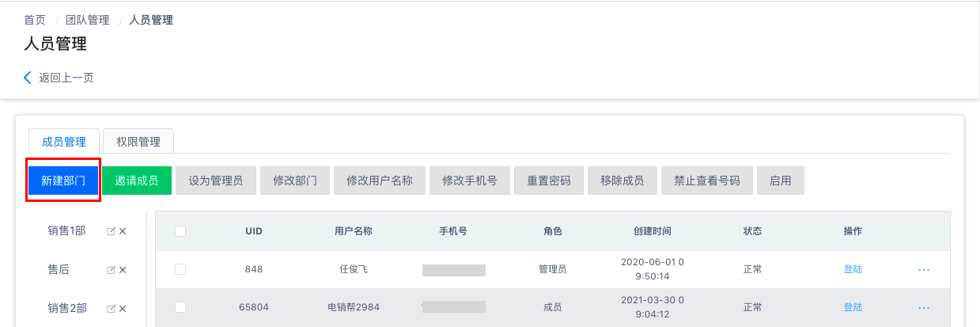Open more options ellipsis for UID 65804
Screen dimensions: 980x327
pyautogui.click(x=923, y=308)
